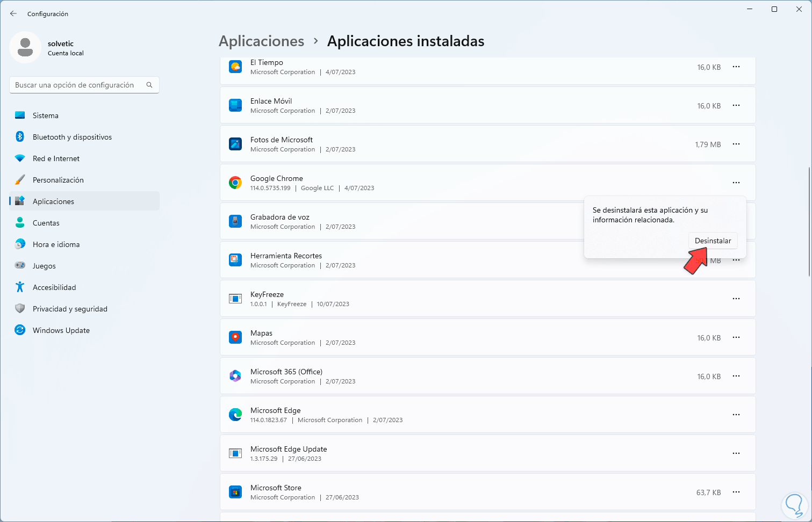Open more options for Microsoft Edge

[736, 415]
